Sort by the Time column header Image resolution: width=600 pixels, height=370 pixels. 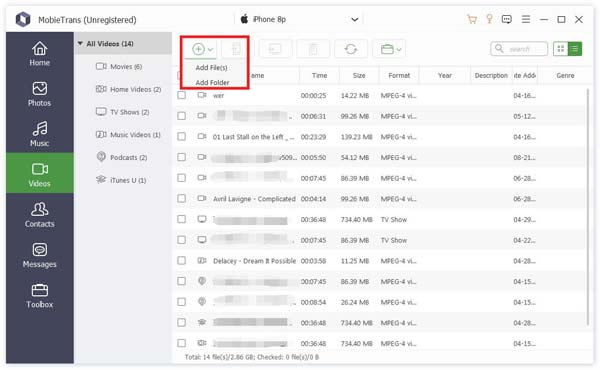319,75
